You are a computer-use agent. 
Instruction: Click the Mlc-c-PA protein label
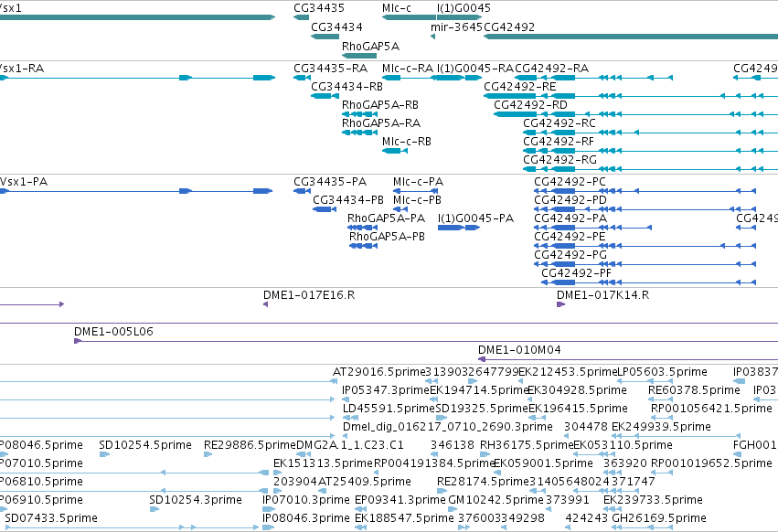[418, 182]
